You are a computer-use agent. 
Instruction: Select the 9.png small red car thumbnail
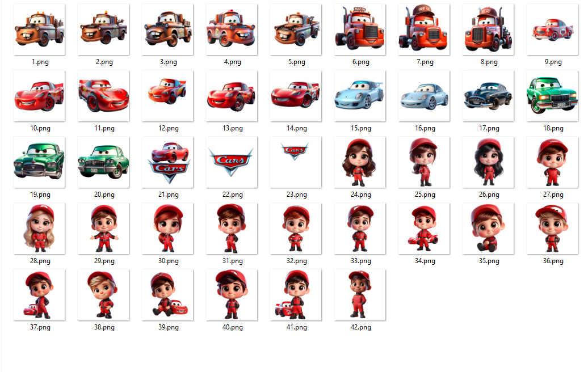coord(552,29)
